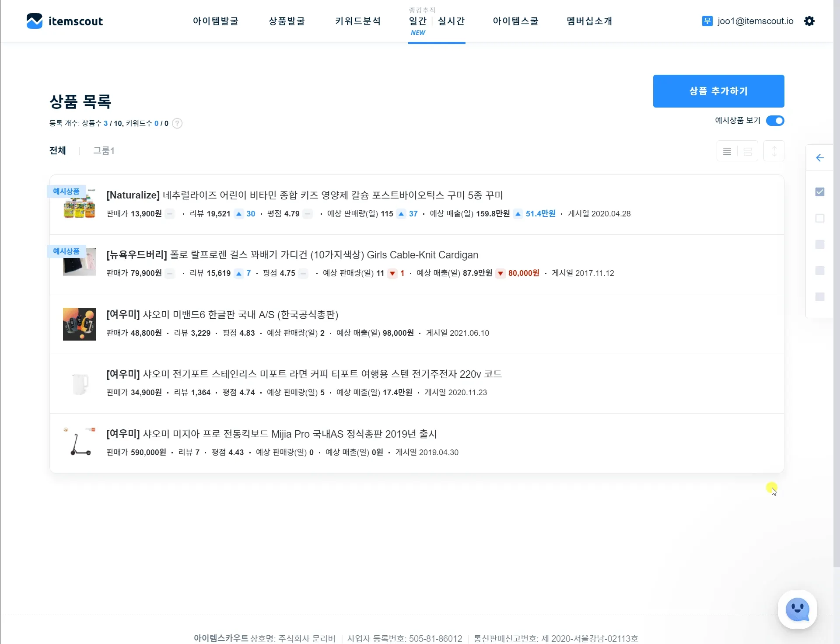This screenshot has height=644, width=840.
Task: Open the 아이템발굴 menu
Action: click(216, 21)
